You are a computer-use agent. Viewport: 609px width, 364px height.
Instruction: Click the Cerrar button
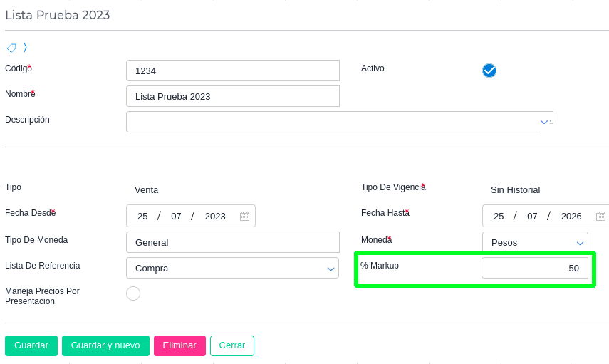231,345
